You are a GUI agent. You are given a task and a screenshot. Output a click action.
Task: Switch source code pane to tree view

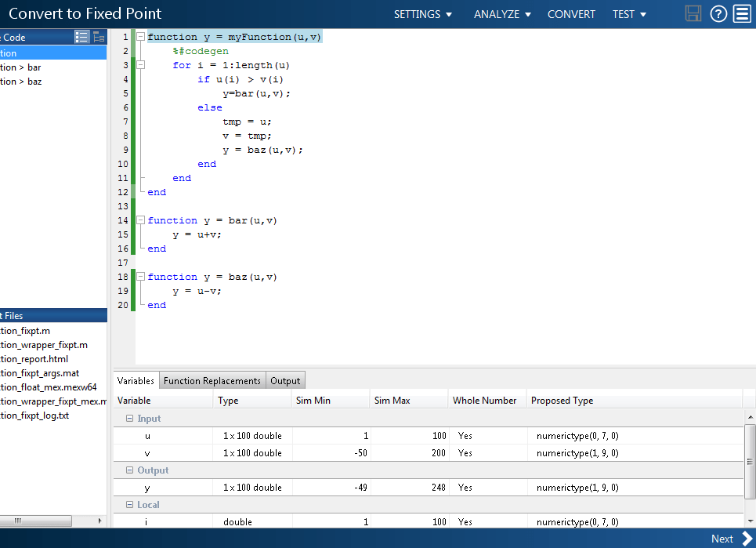99,37
